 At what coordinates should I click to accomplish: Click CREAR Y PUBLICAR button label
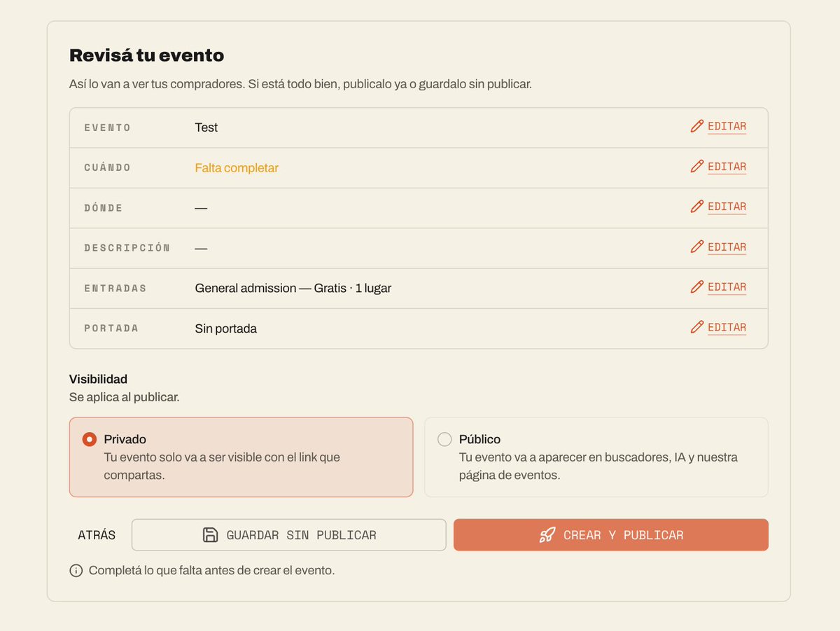click(623, 535)
